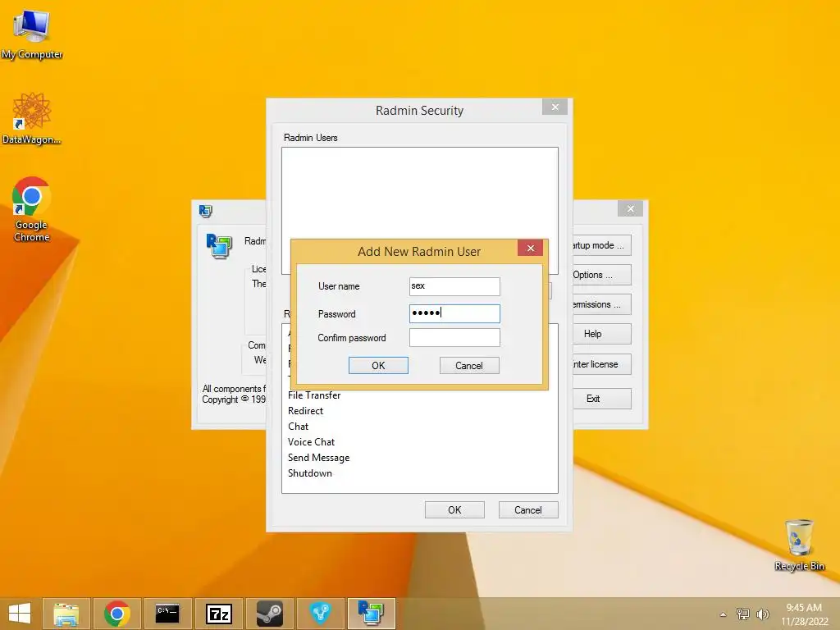Open the blue shield app on taskbar
840x630 pixels.
pos(321,614)
